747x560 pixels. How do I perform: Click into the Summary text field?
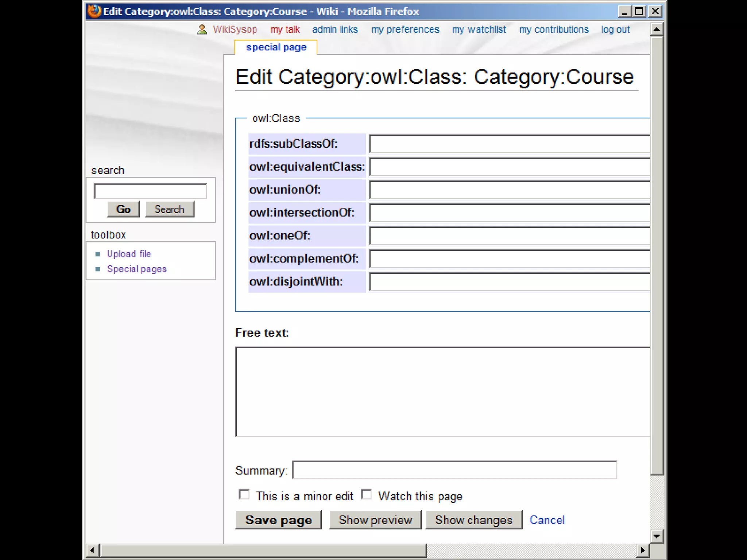(454, 470)
